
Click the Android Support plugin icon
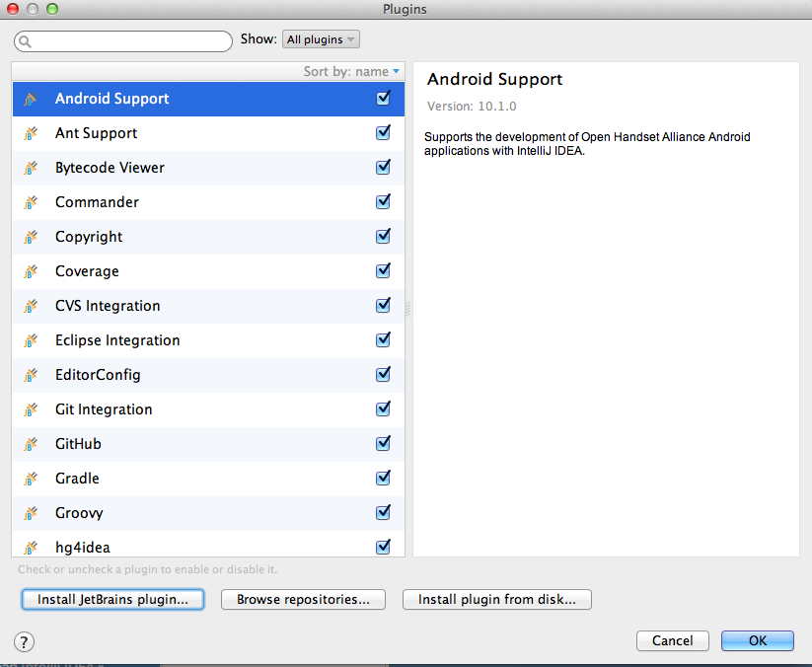click(31, 99)
